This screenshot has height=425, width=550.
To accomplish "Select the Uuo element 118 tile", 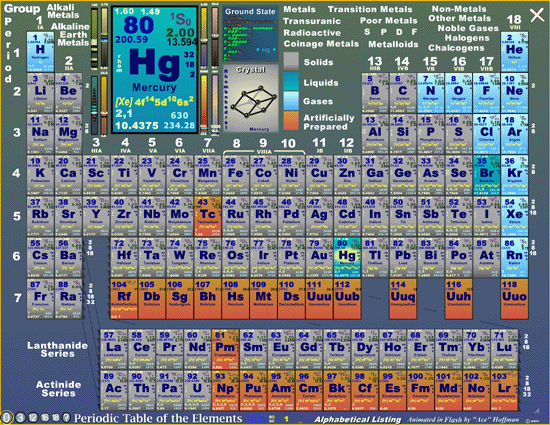I will click(x=514, y=299).
